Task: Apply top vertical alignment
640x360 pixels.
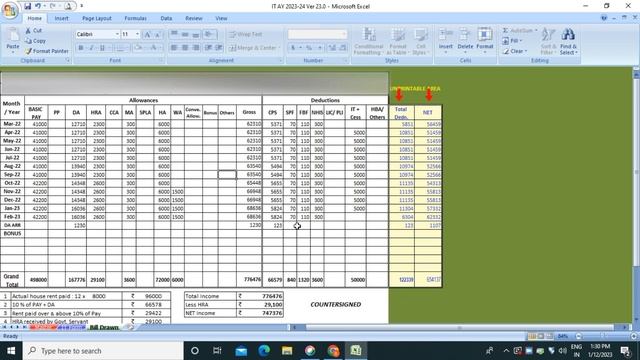Action: click(x=174, y=34)
